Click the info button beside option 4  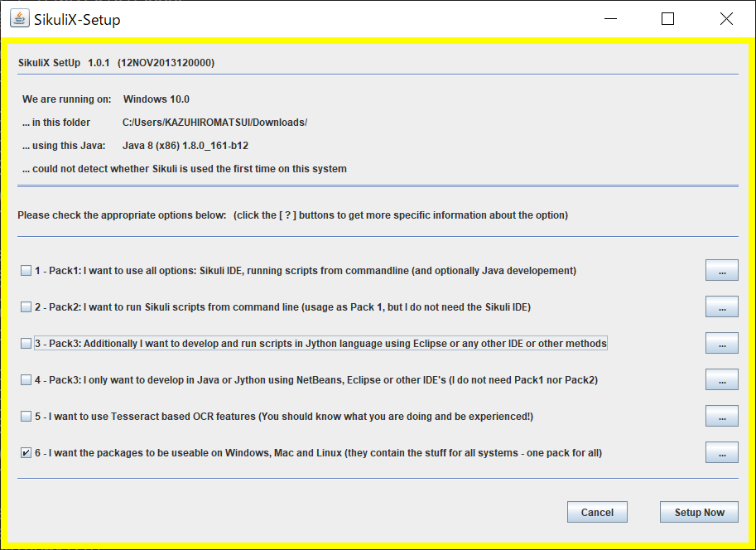[x=722, y=379]
